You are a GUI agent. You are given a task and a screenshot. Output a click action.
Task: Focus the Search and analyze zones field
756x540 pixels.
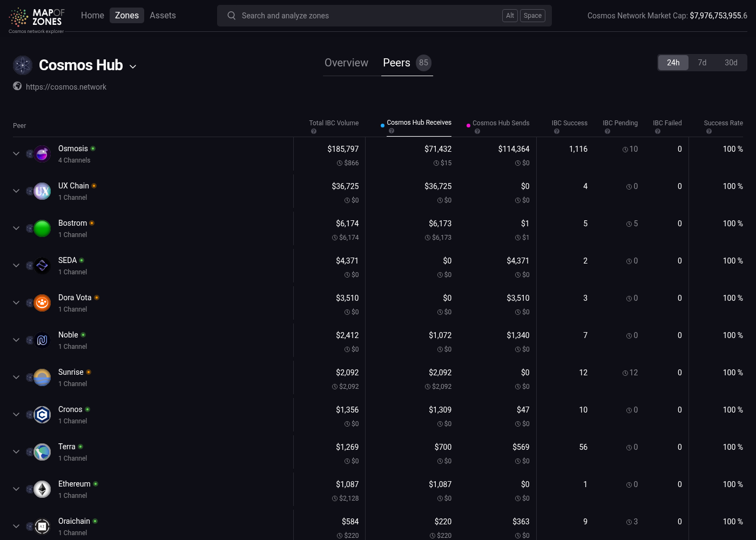pos(384,16)
